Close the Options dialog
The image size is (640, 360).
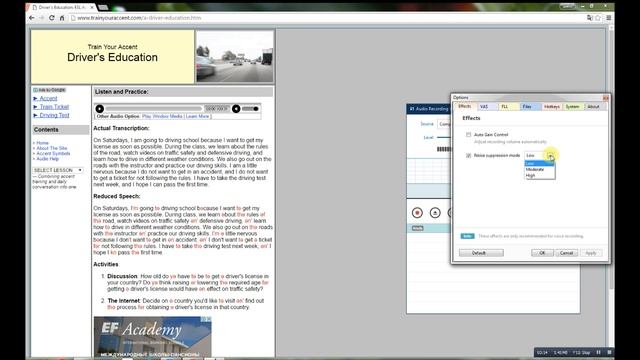click(605, 98)
